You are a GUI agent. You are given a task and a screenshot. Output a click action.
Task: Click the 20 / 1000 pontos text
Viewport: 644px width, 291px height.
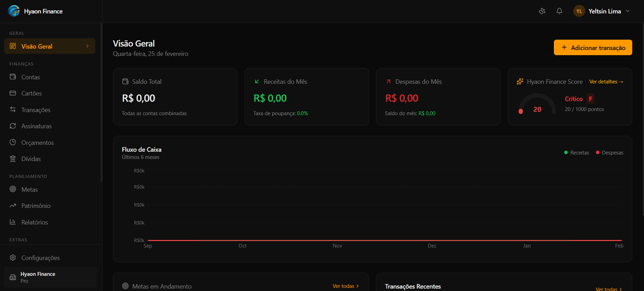tap(584, 109)
